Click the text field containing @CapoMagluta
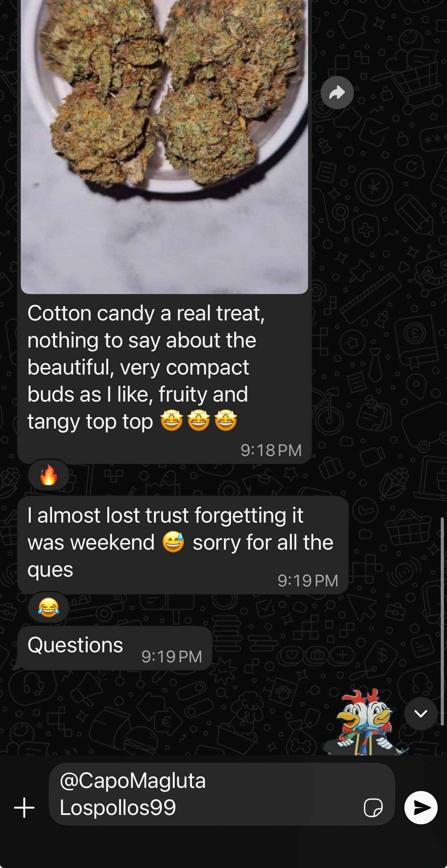447x868 pixels. 222,794
